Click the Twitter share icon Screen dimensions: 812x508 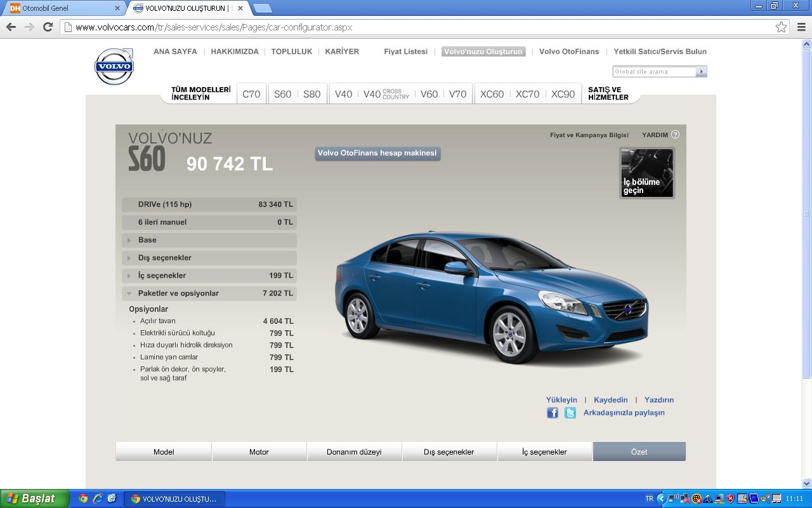(x=570, y=413)
